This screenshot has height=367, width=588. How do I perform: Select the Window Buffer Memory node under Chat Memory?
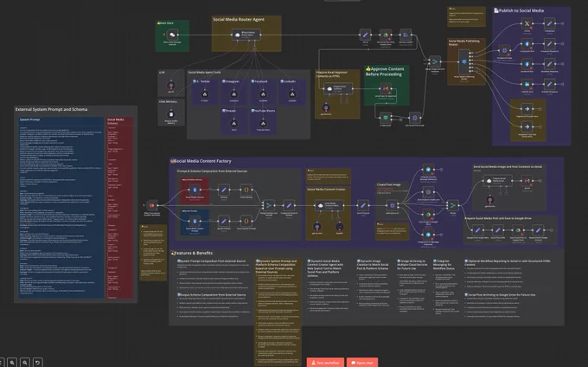pyautogui.click(x=171, y=114)
